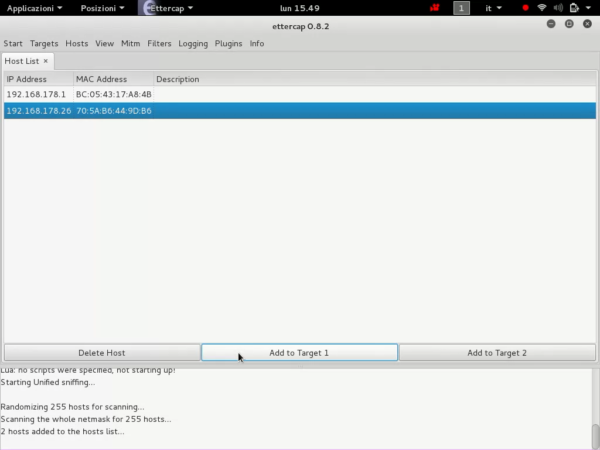This screenshot has width=600, height=450.
Task: Open the Plugins menu
Action: click(x=228, y=44)
